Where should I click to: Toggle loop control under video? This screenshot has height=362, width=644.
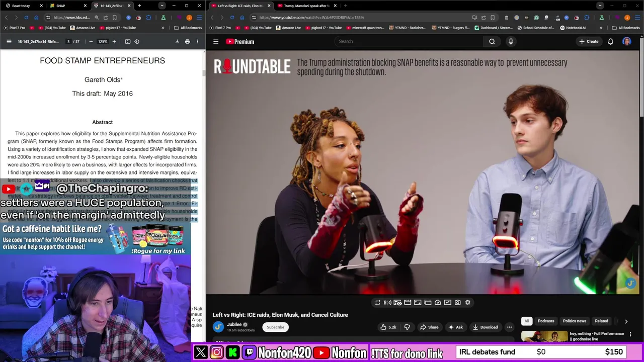pyautogui.click(x=377, y=302)
